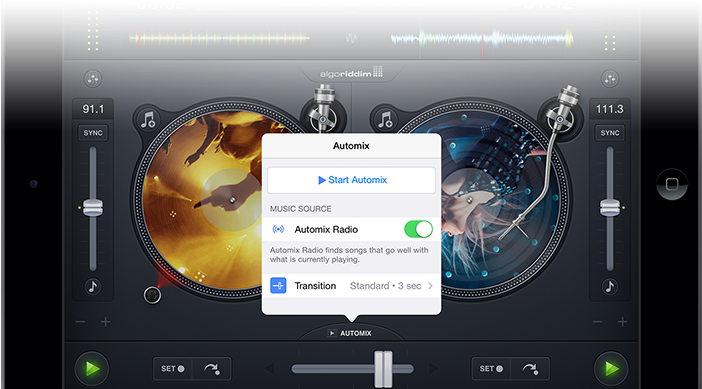Screen dimensions: 702x389
Task: Tap the right deck tempo plus stepper
Action: (622, 321)
